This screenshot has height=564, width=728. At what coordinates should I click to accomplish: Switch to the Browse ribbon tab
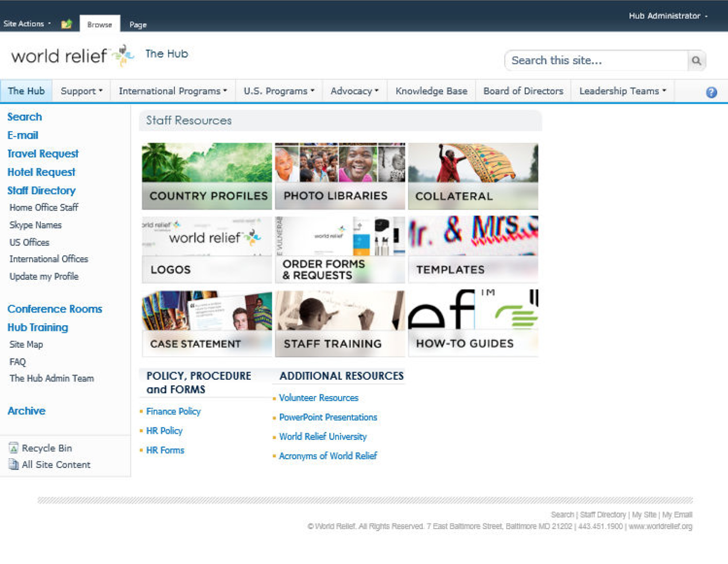tap(100, 24)
